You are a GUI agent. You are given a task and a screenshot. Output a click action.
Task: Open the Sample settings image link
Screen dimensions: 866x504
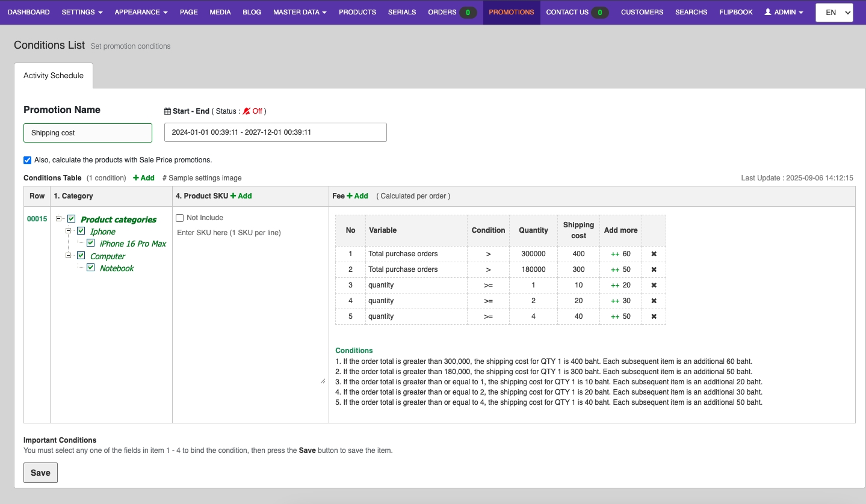[202, 178]
